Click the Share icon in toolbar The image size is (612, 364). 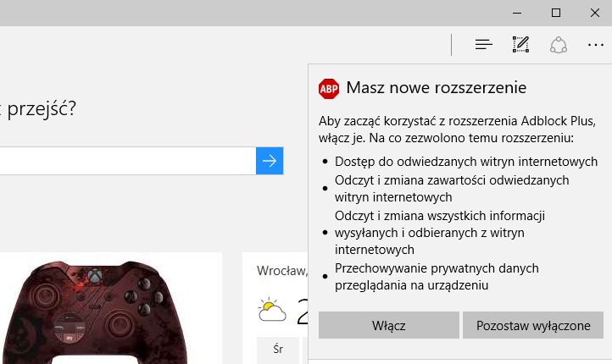(x=559, y=45)
